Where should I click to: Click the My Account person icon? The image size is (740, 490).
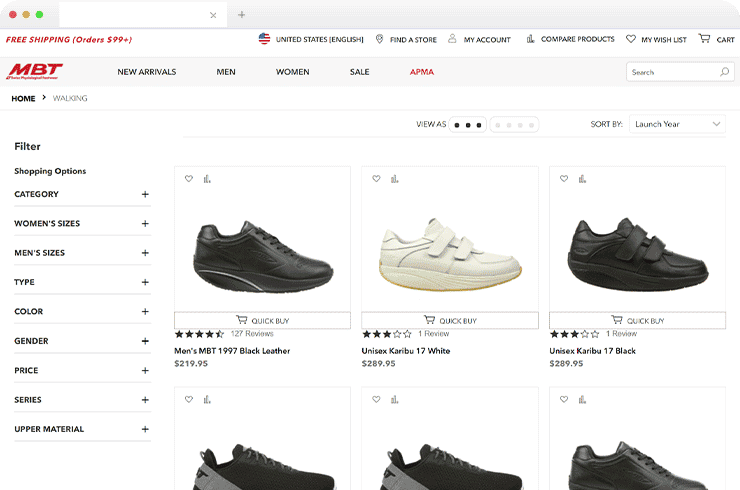coord(452,39)
